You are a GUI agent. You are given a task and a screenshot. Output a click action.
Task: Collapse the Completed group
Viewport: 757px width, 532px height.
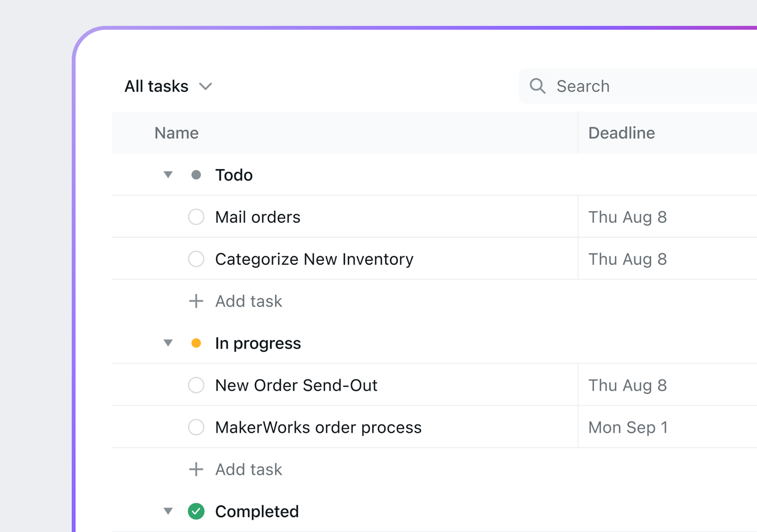coord(168,511)
